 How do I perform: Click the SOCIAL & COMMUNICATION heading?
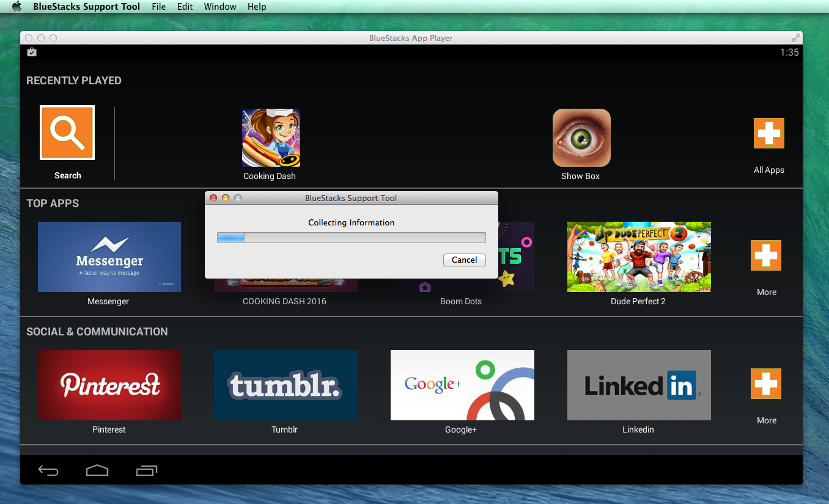click(97, 332)
